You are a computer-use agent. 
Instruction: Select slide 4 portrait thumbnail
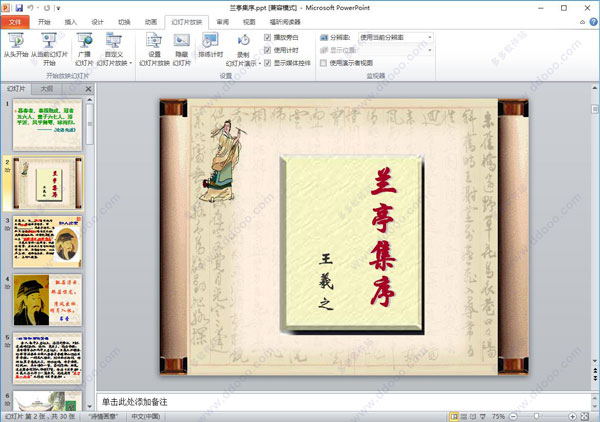coord(47,300)
